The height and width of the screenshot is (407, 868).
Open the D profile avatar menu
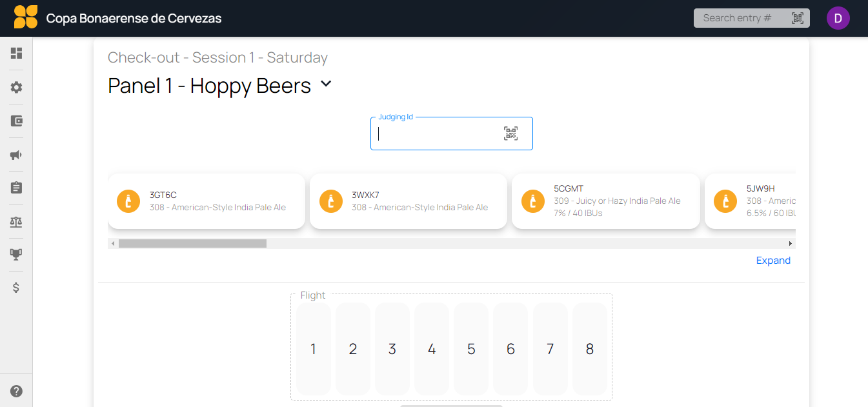(838, 17)
